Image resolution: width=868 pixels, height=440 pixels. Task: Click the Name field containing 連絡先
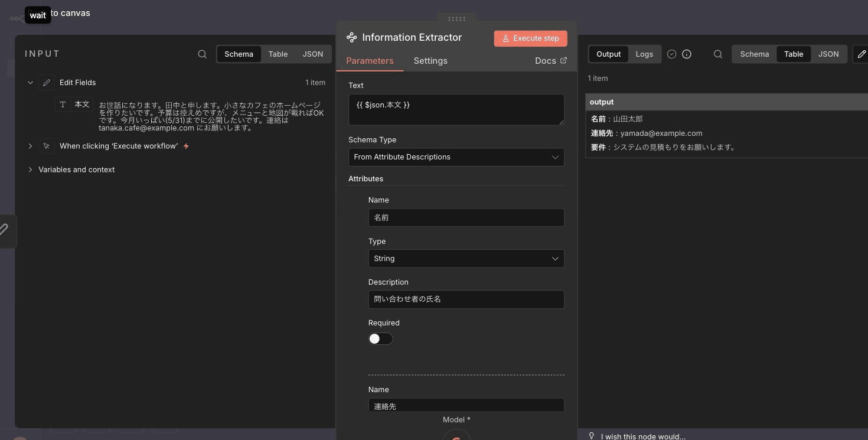(466, 405)
